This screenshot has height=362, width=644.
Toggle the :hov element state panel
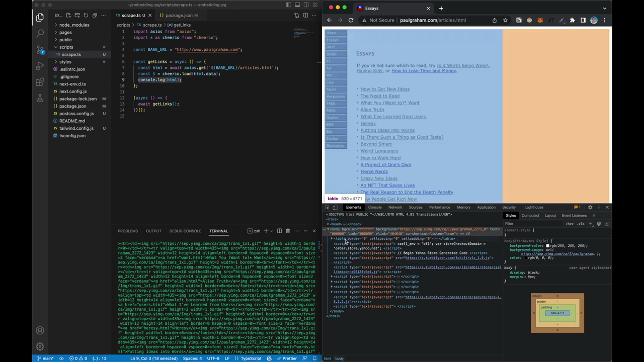tap(570, 224)
